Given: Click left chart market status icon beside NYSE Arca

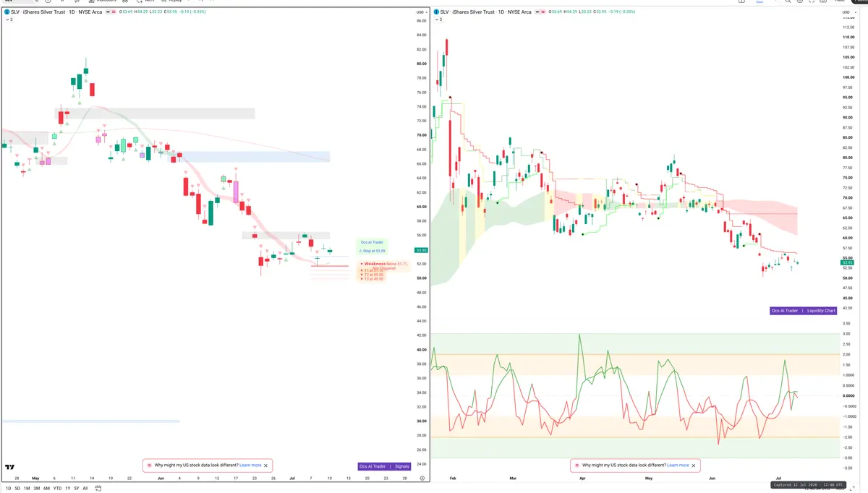Looking at the screenshot, I should point(109,12).
